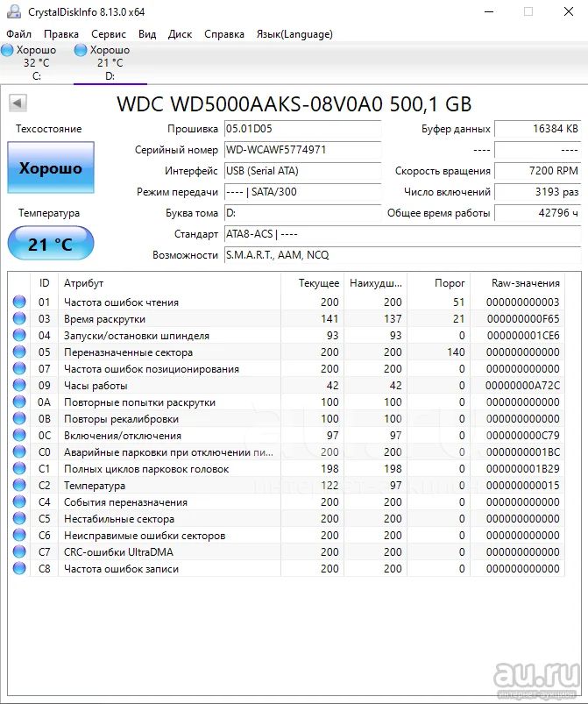Click the buffer size field 16384 KB

pyautogui.click(x=537, y=129)
